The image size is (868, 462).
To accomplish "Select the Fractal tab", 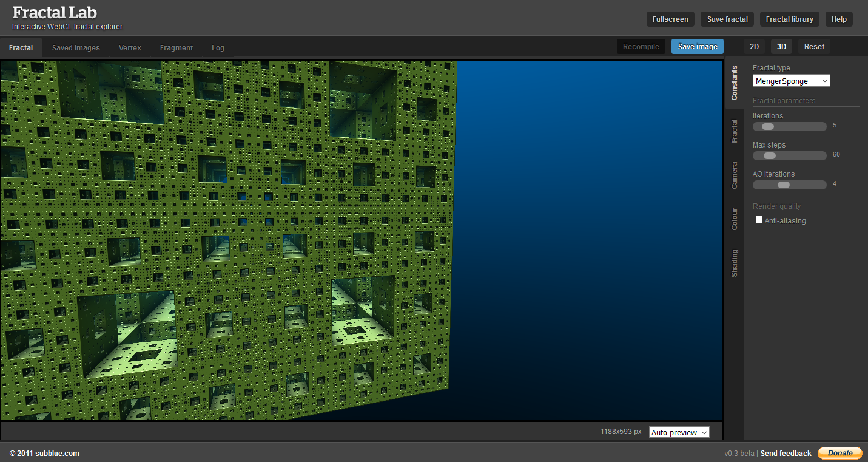I will pyautogui.click(x=21, y=48).
